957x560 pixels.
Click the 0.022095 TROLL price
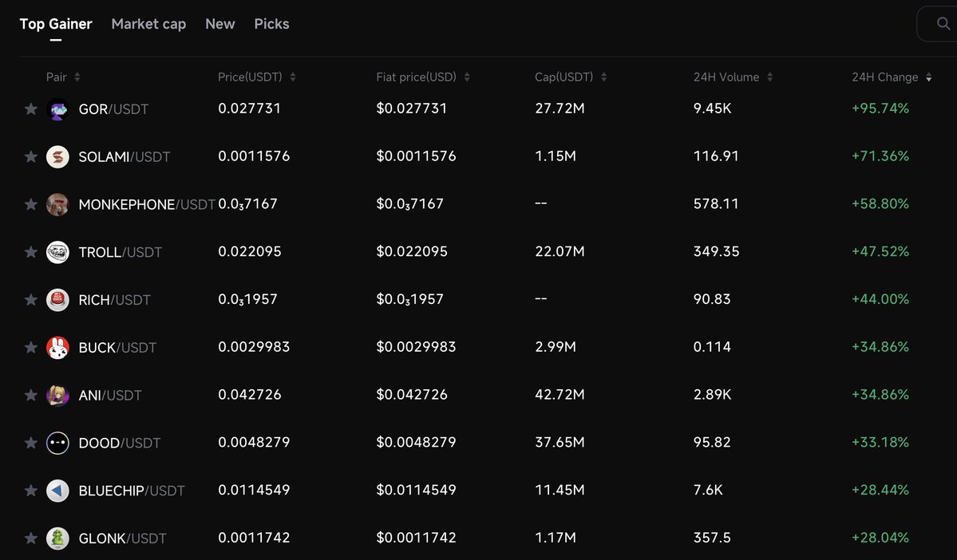[250, 250]
